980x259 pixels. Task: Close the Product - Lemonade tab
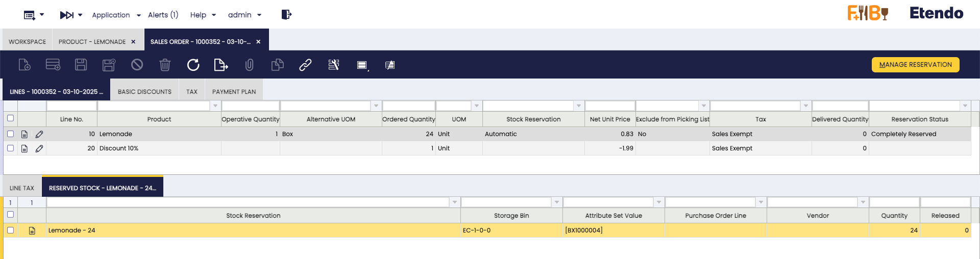pyautogui.click(x=133, y=42)
